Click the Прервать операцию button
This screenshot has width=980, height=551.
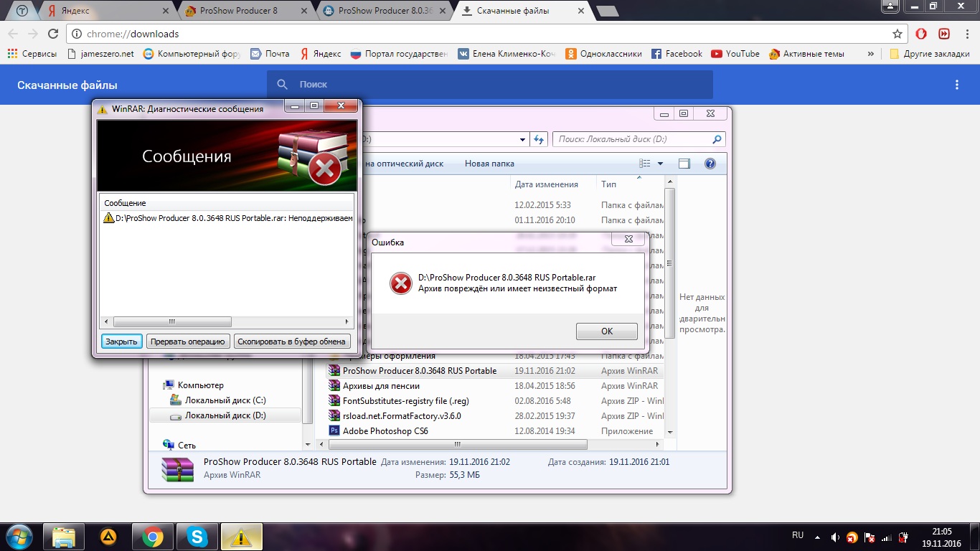click(189, 342)
